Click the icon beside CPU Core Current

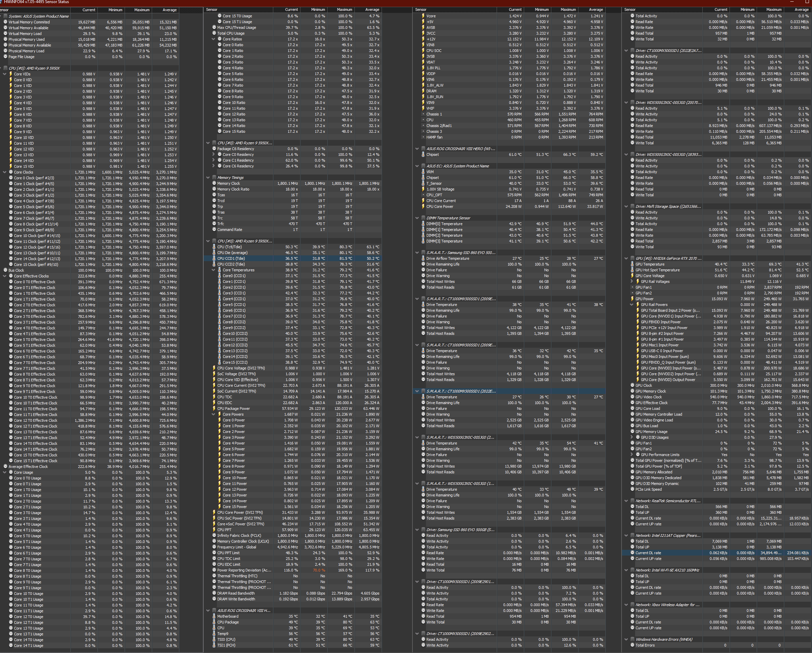click(423, 201)
